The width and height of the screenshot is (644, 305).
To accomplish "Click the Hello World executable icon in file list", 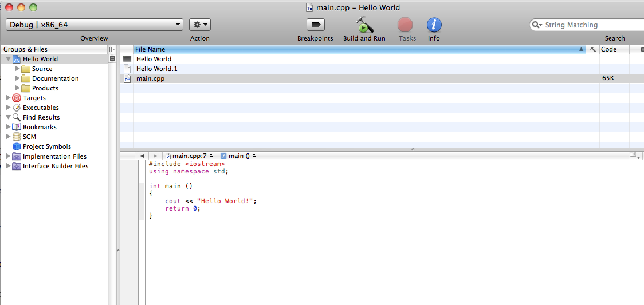I will tap(127, 59).
